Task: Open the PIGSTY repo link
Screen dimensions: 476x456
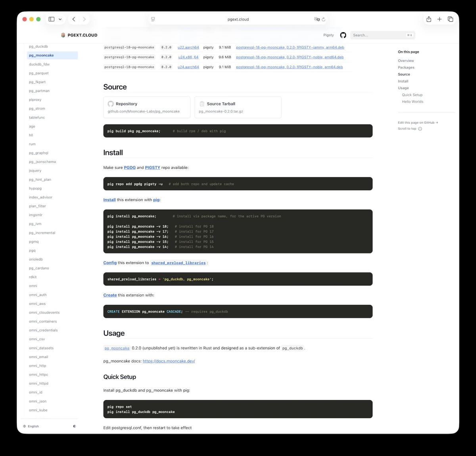Action: [153, 168]
